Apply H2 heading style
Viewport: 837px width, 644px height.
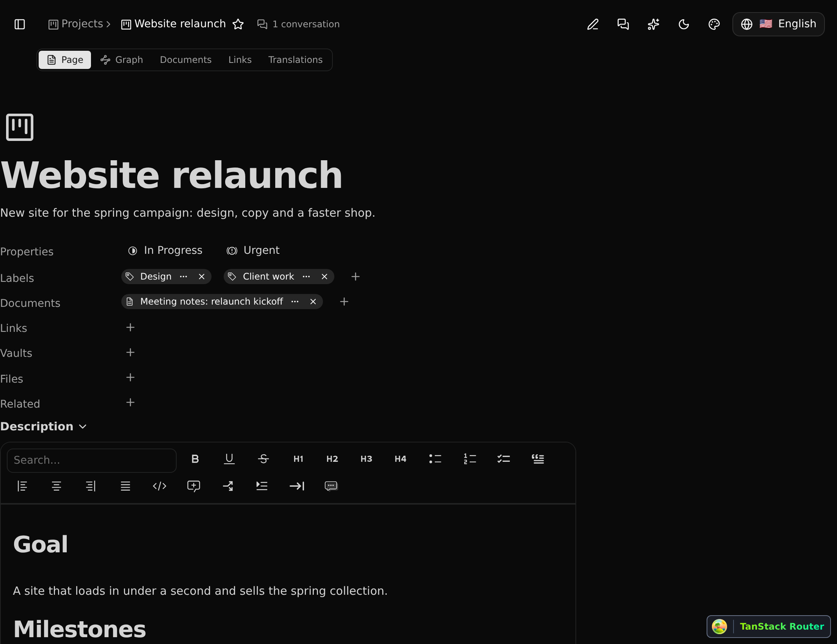pyautogui.click(x=332, y=459)
